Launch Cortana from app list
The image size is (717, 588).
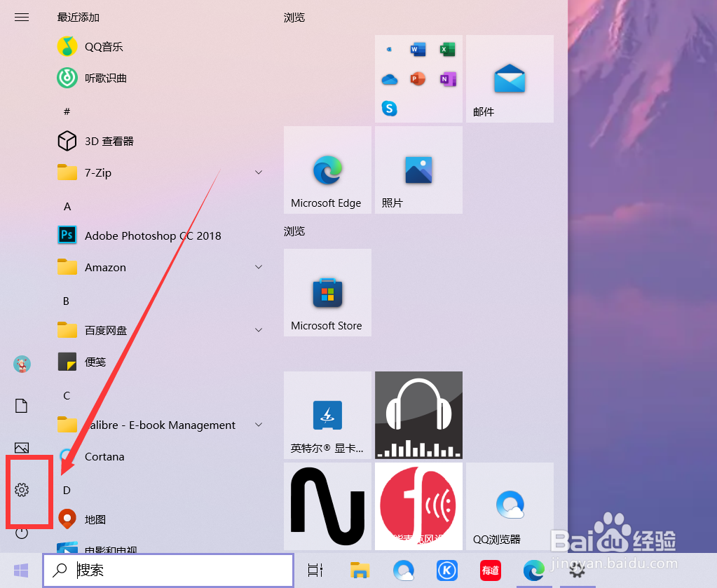tap(160, 456)
